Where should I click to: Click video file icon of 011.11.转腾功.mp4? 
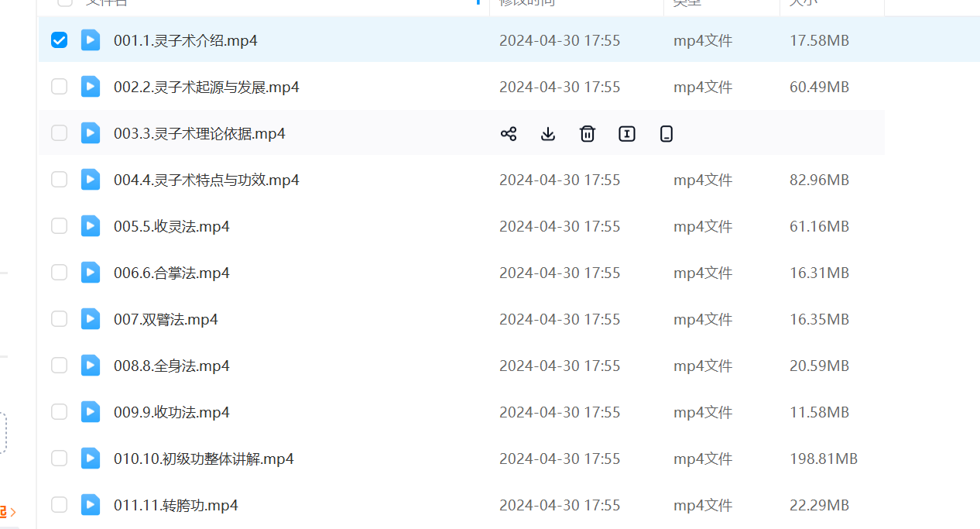(91, 505)
